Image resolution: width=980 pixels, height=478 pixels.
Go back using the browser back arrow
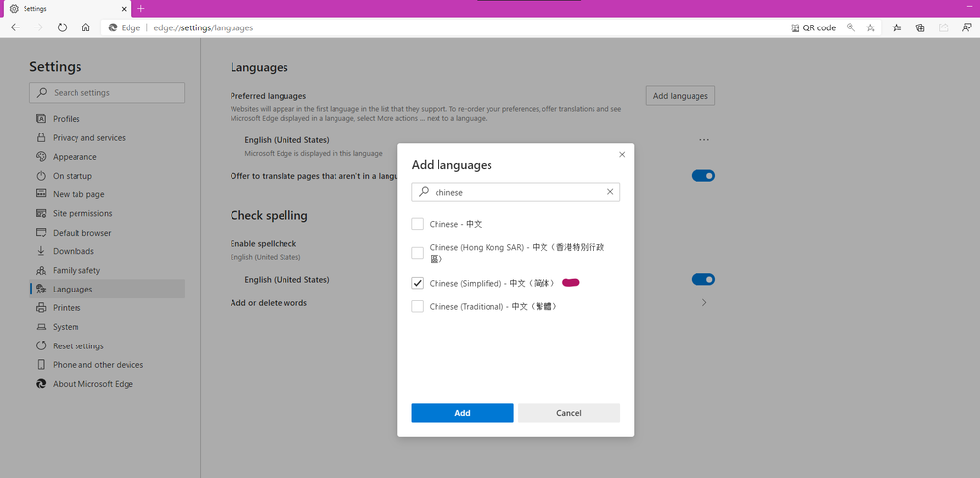pos(15,27)
